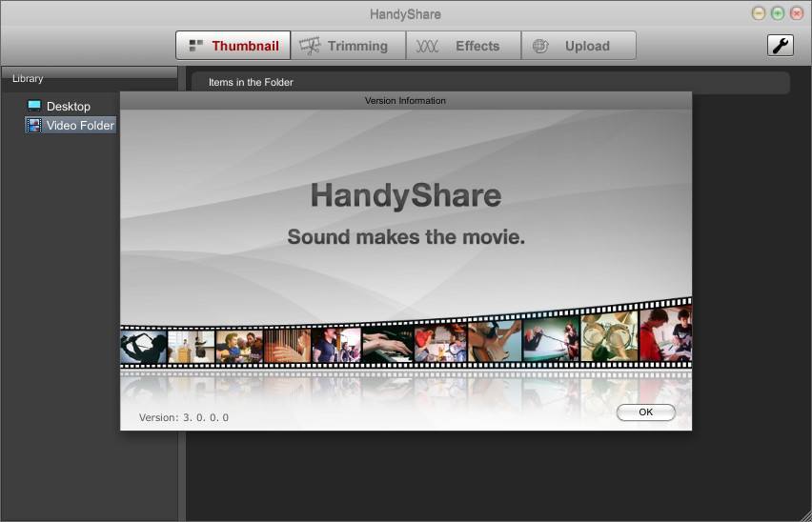Click the Library panel header

point(89,79)
